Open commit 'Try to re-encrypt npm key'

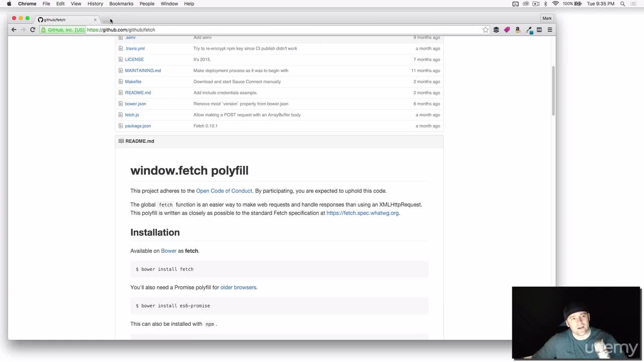pyautogui.click(x=246, y=48)
